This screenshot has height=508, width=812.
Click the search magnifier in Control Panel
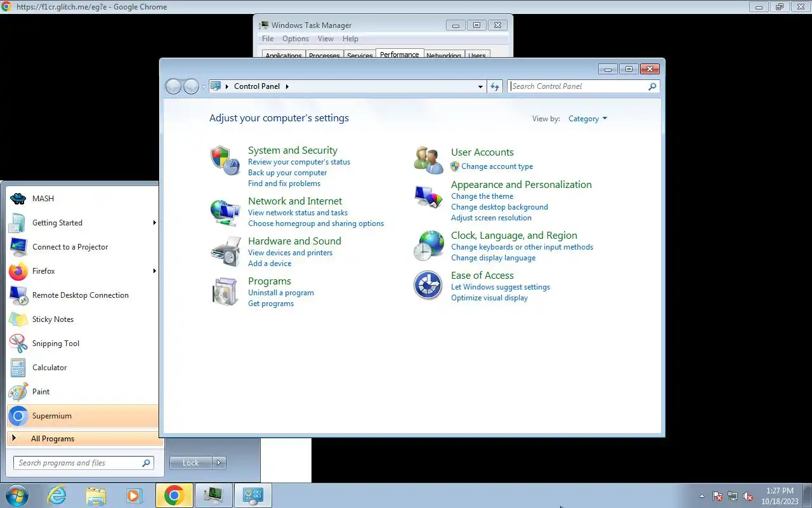652,86
